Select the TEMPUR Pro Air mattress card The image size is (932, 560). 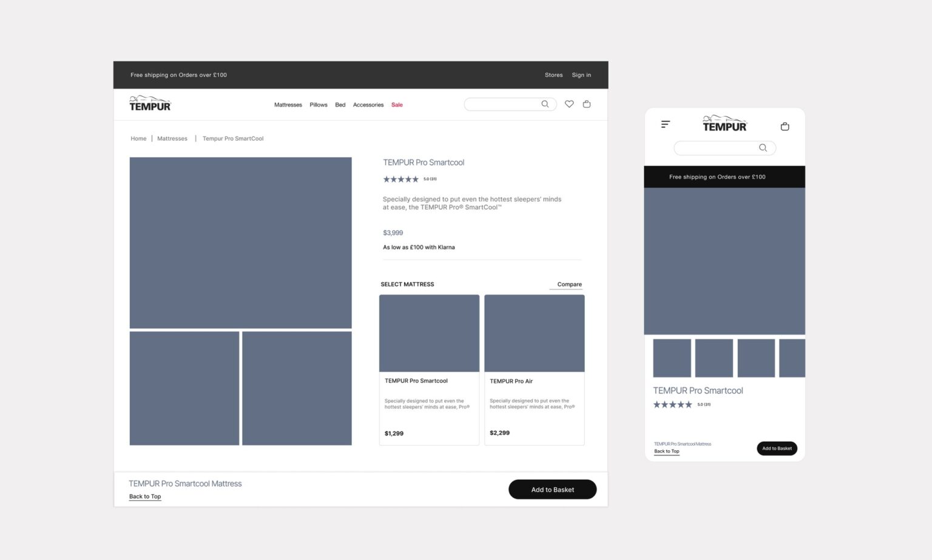point(534,370)
